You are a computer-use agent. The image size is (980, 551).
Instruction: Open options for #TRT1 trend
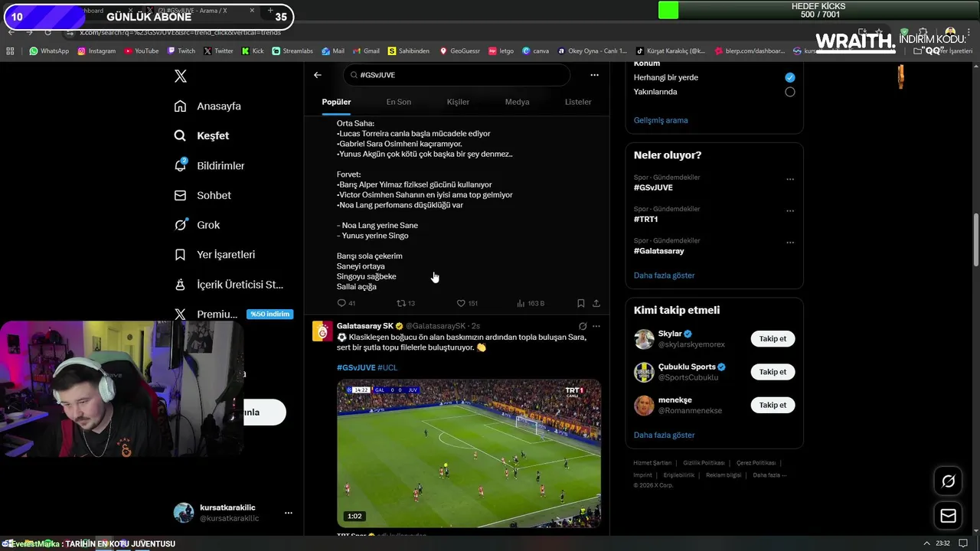click(790, 210)
